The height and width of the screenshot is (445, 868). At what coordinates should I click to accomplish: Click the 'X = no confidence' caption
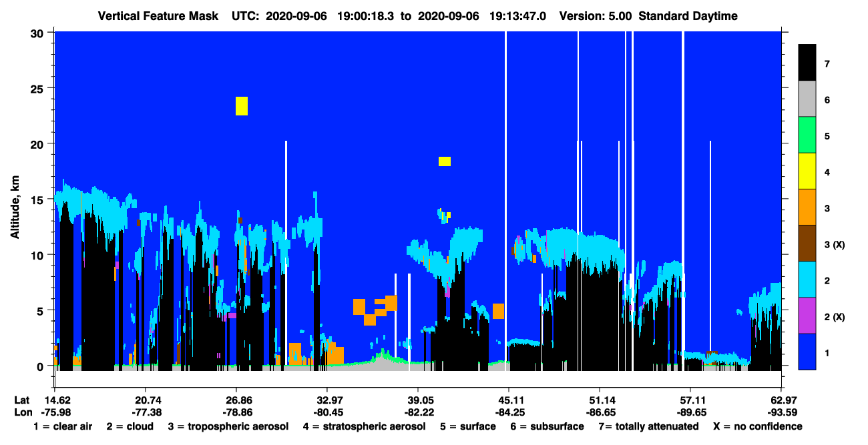tap(758, 426)
